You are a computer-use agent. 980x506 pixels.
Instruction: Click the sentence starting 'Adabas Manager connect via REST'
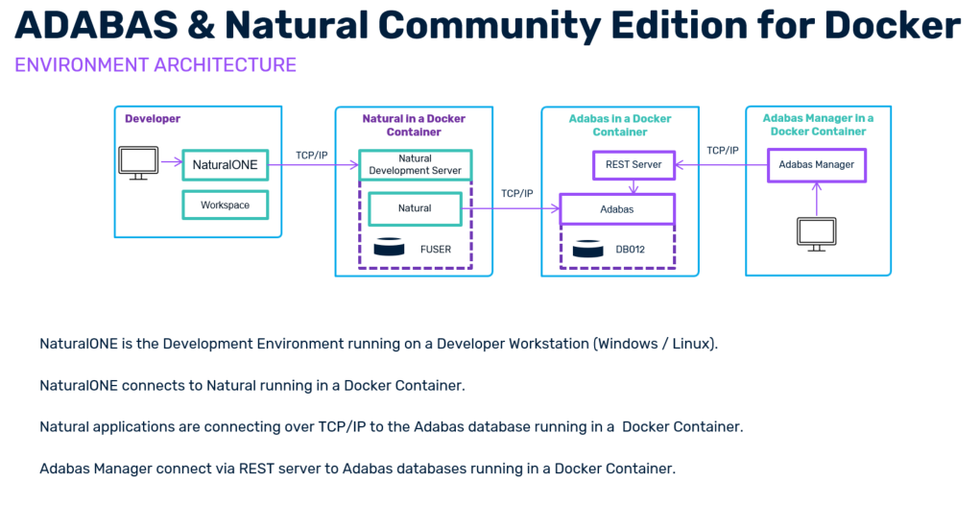(357, 469)
